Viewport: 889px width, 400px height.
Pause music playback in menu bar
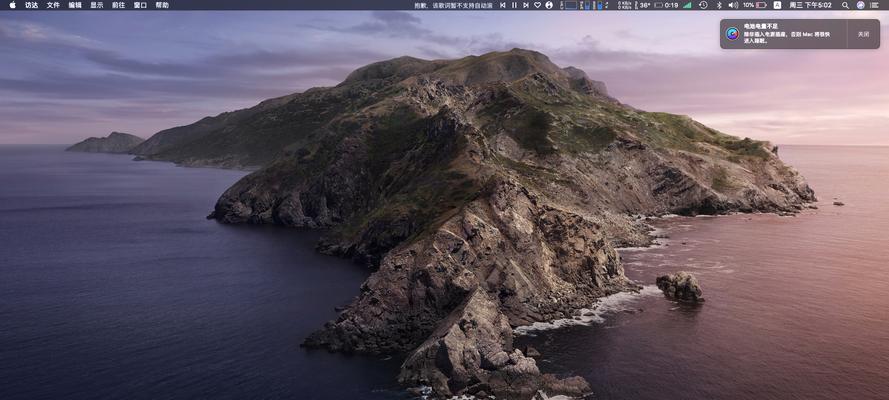[514, 5]
